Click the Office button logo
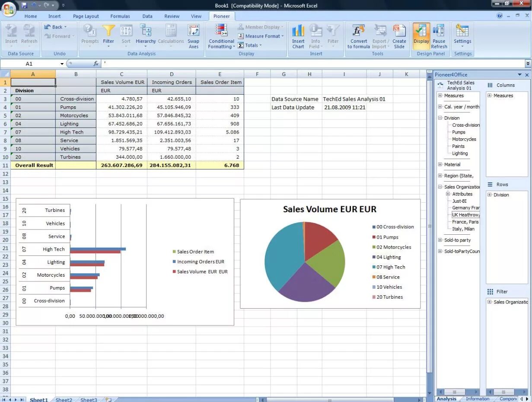This screenshot has width=532, height=402. click(x=9, y=8)
